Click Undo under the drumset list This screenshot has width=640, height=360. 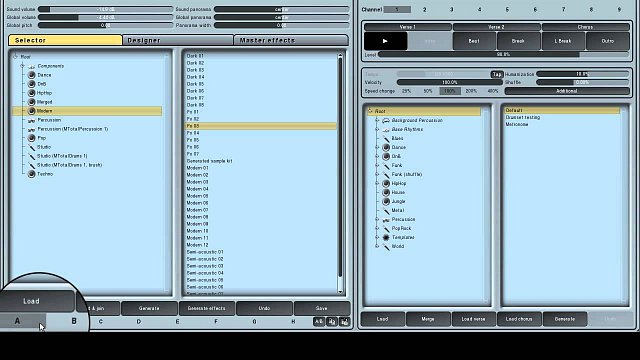pos(264,308)
